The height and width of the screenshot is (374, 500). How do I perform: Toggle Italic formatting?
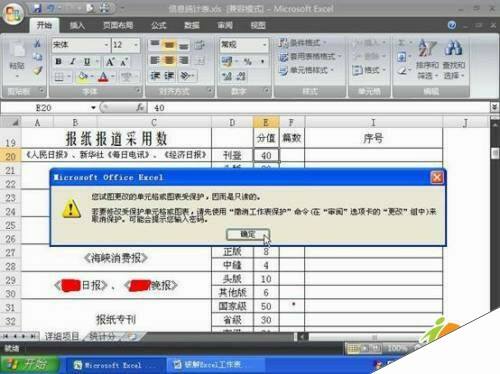pos(73,61)
